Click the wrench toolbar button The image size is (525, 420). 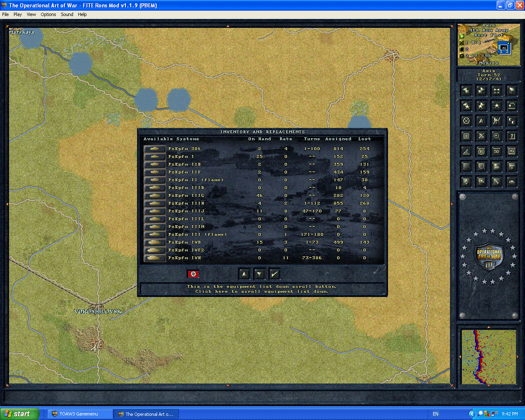click(x=496, y=182)
